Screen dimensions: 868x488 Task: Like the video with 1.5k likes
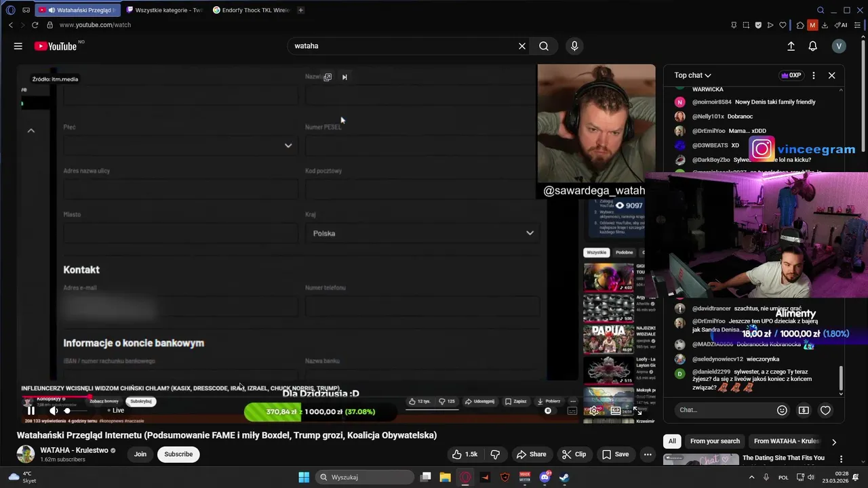click(465, 454)
